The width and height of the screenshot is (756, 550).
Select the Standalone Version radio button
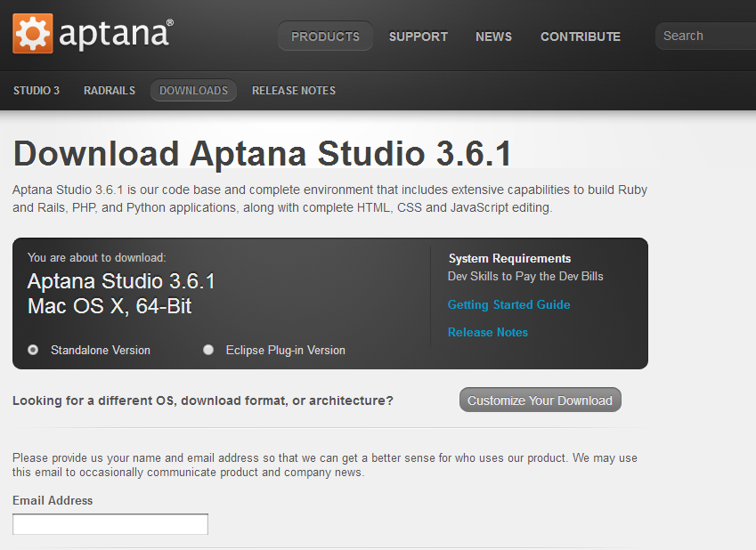[33, 350]
